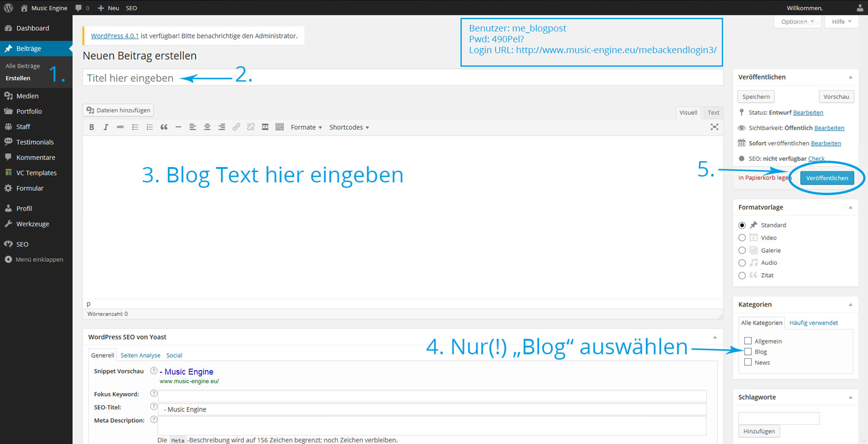Collapse the Veröffentlichen box

[851, 77]
